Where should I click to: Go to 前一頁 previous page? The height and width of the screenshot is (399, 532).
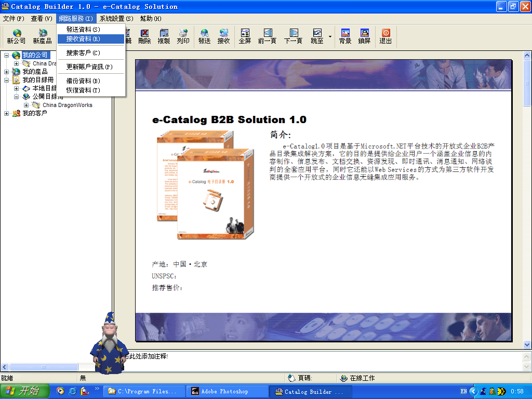click(x=268, y=36)
